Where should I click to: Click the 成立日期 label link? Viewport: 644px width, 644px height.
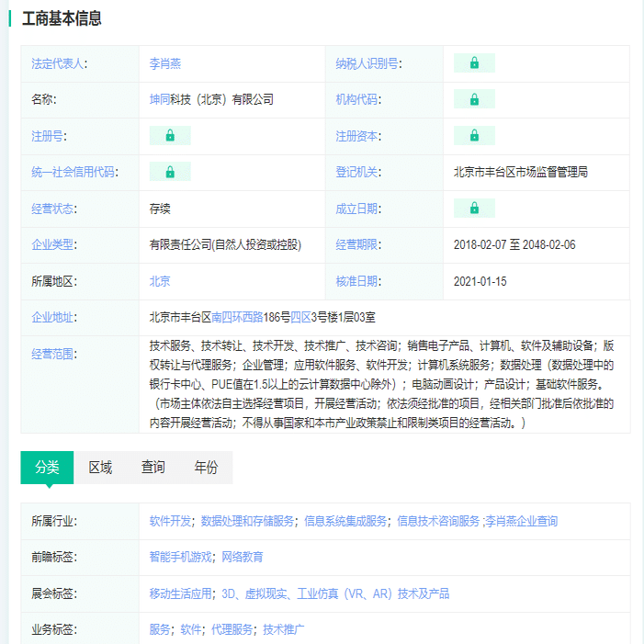(x=356, y=209)
